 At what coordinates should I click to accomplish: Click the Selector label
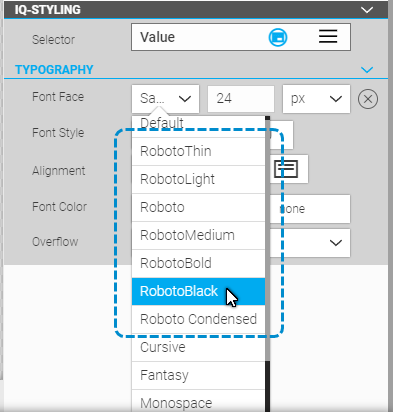[x=53, y=40]
